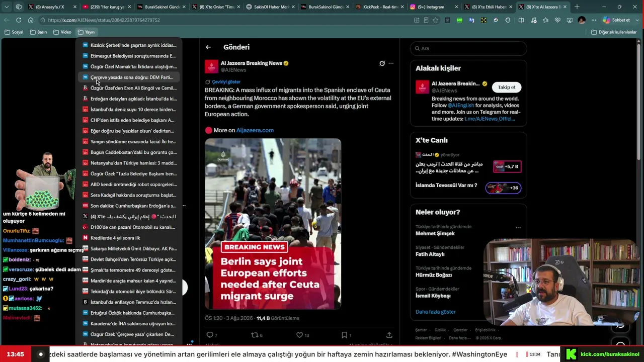The width and height of the screenshot is (644, 362).
Task: Open a new browser tab with the plus icon
Action: (577, 7)
